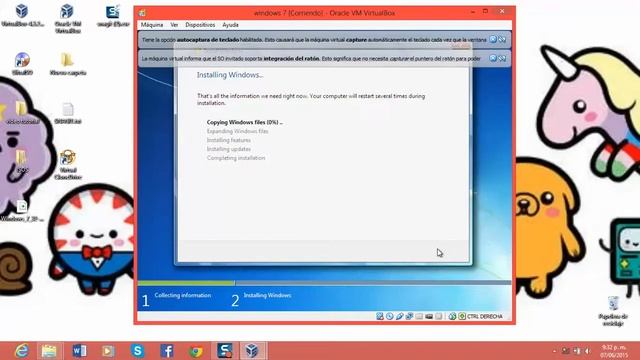Open the Ayuda menu
This screenshot has width=640, height=360.
tap(230, 25)
